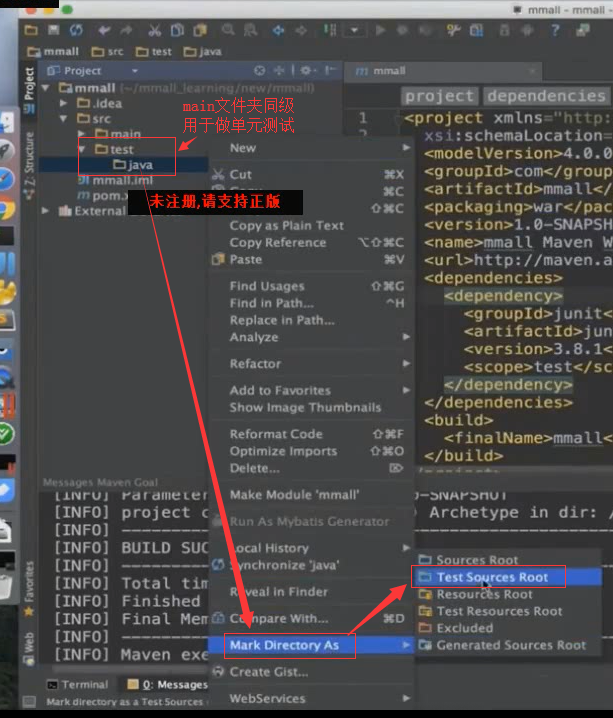Open the Project panel gear settings
Image resolution: width=613 pixels, height=718 pixels.
[307, 71]
